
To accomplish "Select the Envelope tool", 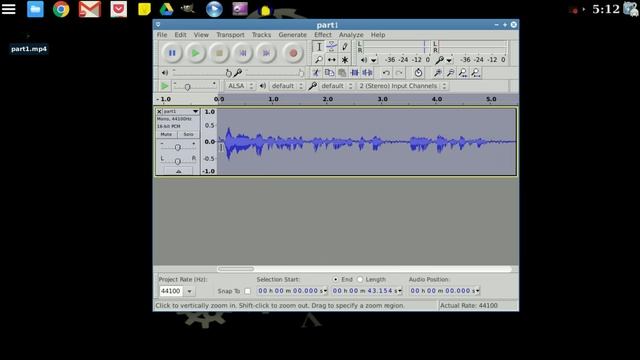I will 332,47.
